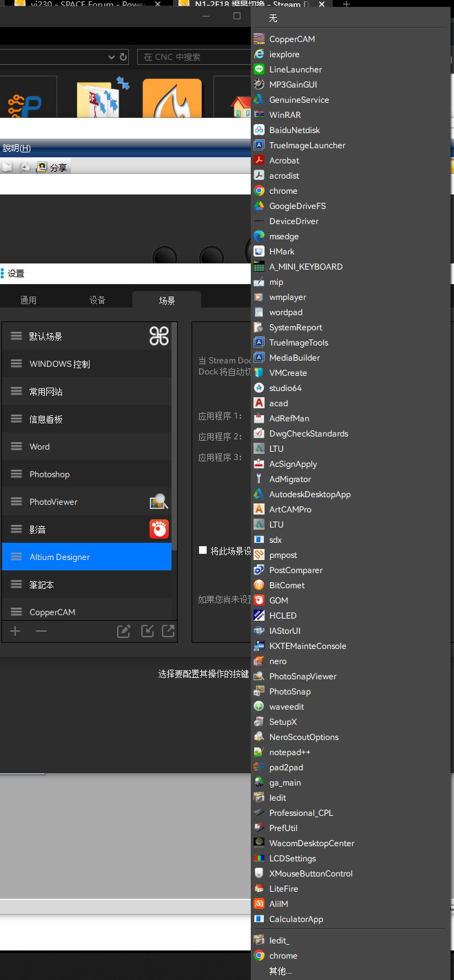
Task: Choose 其他... at the list bottom
Action: pyautogui.click(x=352, y=970)
